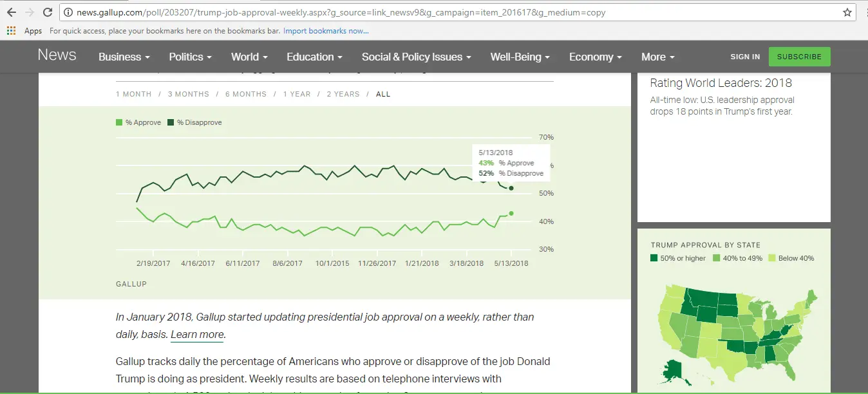The image size is (868, 394).
Task: Select the 1 MONTH time range
Action: [x=133, y=94]
